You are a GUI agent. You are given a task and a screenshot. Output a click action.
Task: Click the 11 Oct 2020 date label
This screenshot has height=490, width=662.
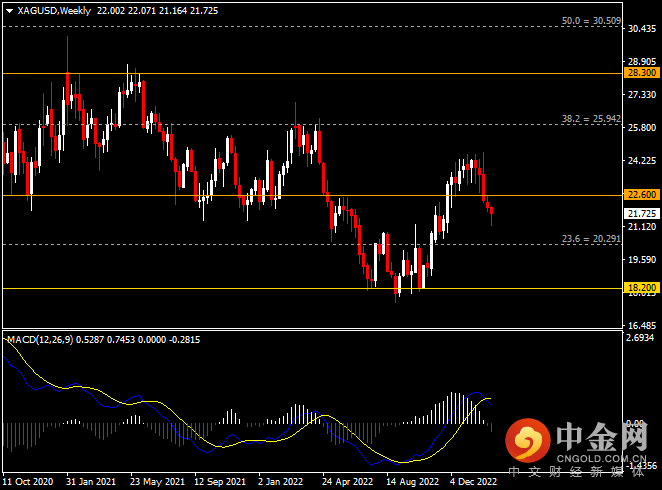pyautogui.click(x=29, y=480)
